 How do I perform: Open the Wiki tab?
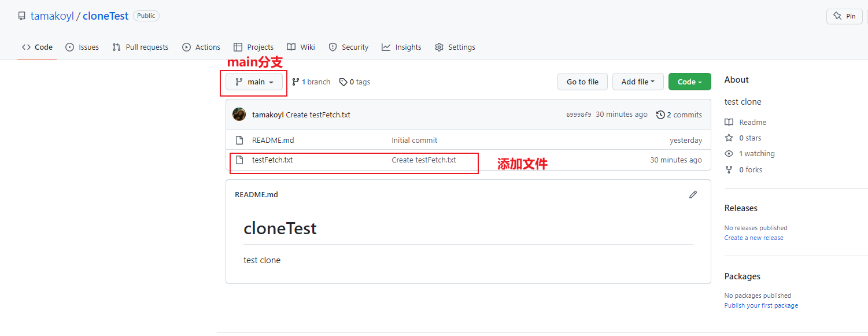click(x=301, y=47)
